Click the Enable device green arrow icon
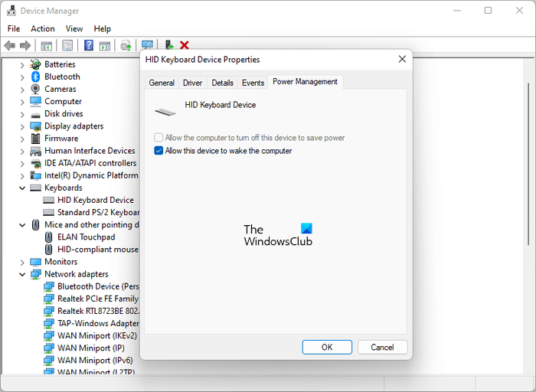The height and width of the screenshot is (392, 536). click(x=169, y=44)
